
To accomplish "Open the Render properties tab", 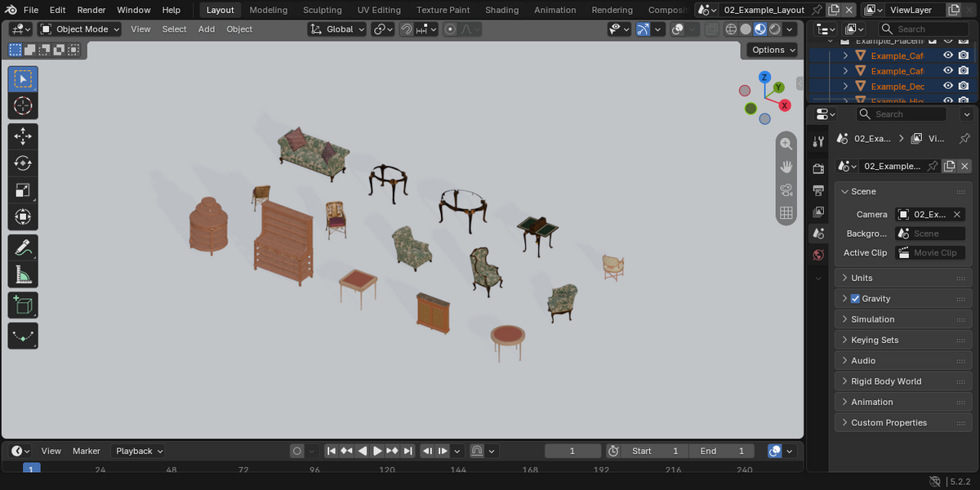I will 818,168.
